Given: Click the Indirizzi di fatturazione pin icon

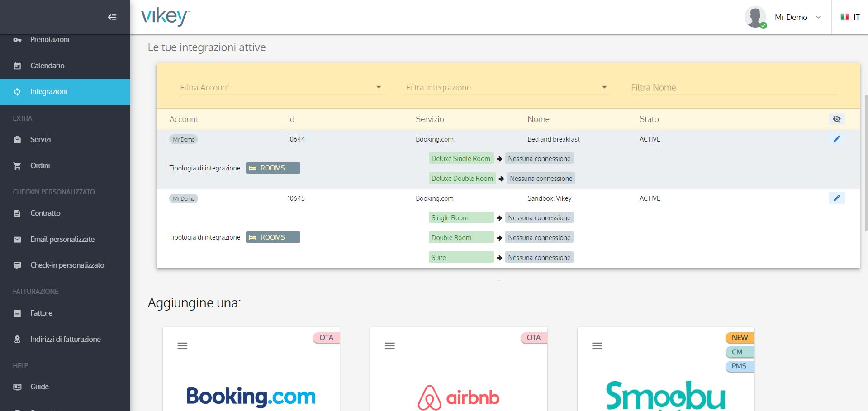Looking at the screenshot, I should 17,339.
